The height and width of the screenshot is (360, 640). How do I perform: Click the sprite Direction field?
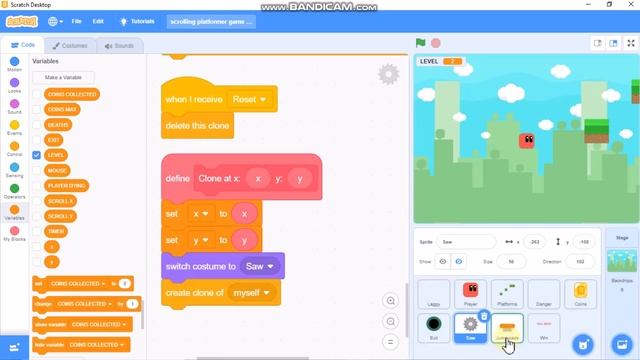580,262
